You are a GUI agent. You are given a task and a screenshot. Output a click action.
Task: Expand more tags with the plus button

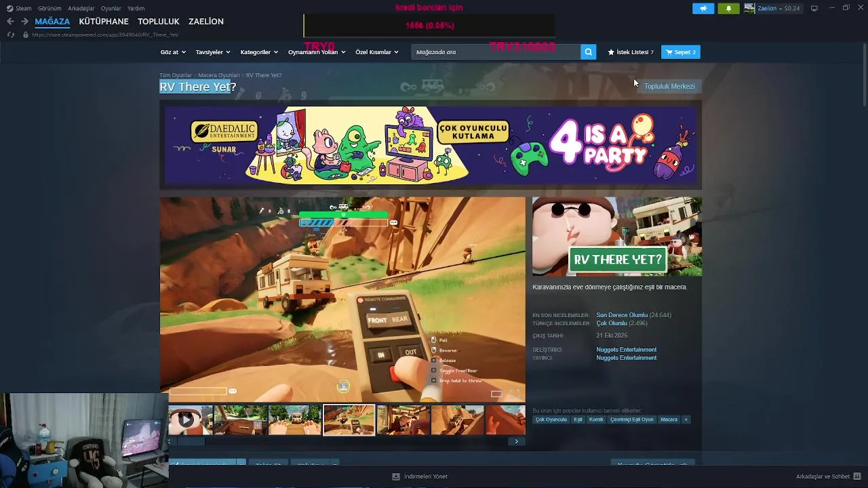pyautogui.click(x=686, y=420)
